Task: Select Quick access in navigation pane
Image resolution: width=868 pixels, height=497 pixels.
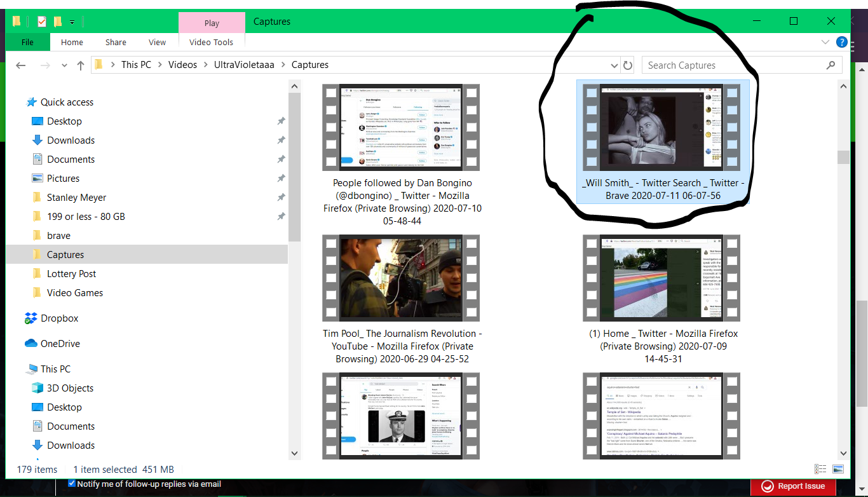Action: 67,102
